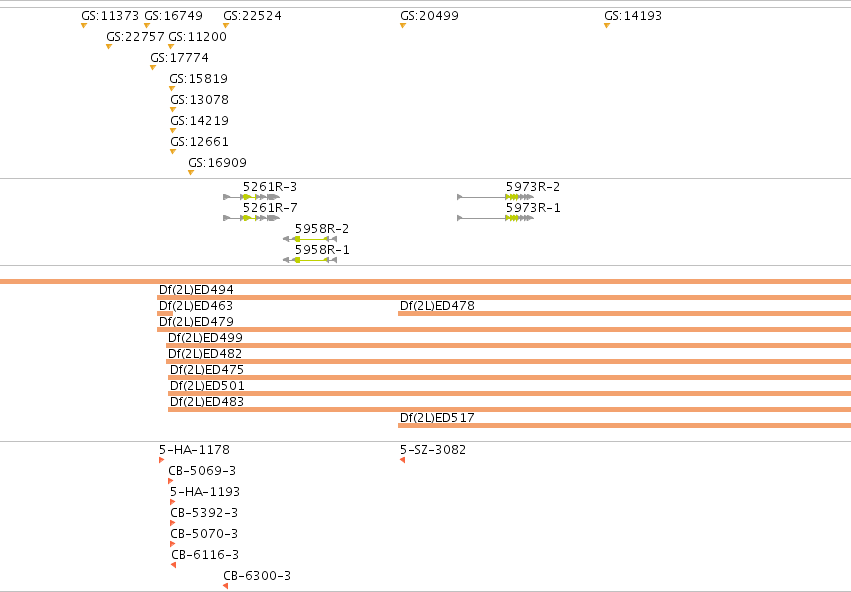Select the 5261R-3 label text
Screen dimensions: 851x592
pyautogui.click(x=270, y=187)
